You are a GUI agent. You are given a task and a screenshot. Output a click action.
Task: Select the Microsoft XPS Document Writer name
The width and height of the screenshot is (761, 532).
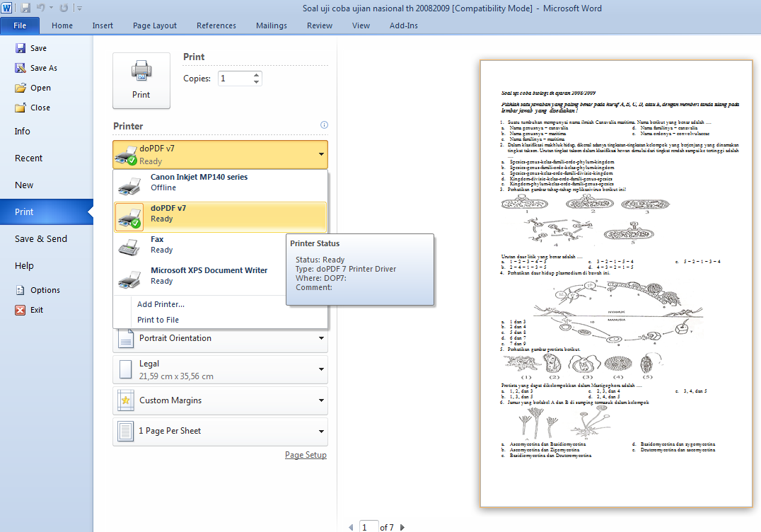[209, 270]
